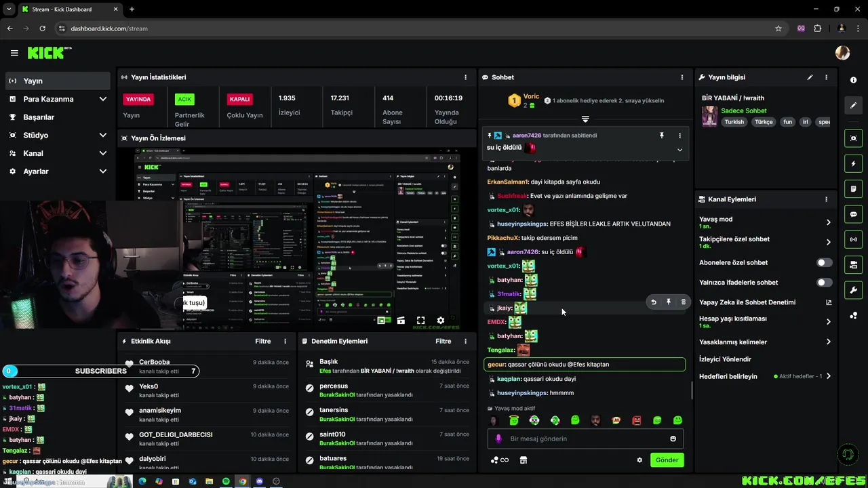
Task: Open Kanal Eylemleri three-dot menu
Action: pos(826,199)
